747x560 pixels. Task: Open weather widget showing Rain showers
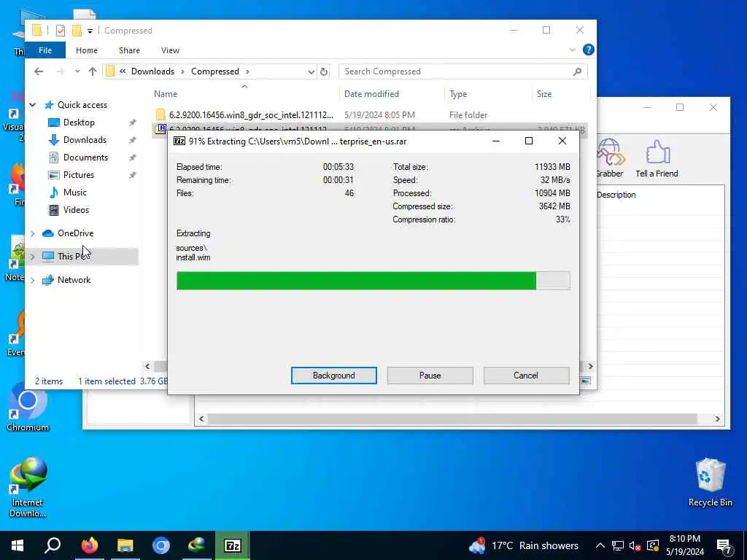coord(522,545)
